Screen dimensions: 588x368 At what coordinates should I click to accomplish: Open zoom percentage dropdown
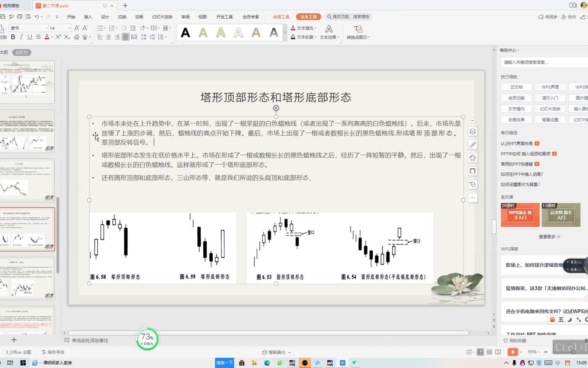[534, 352]
